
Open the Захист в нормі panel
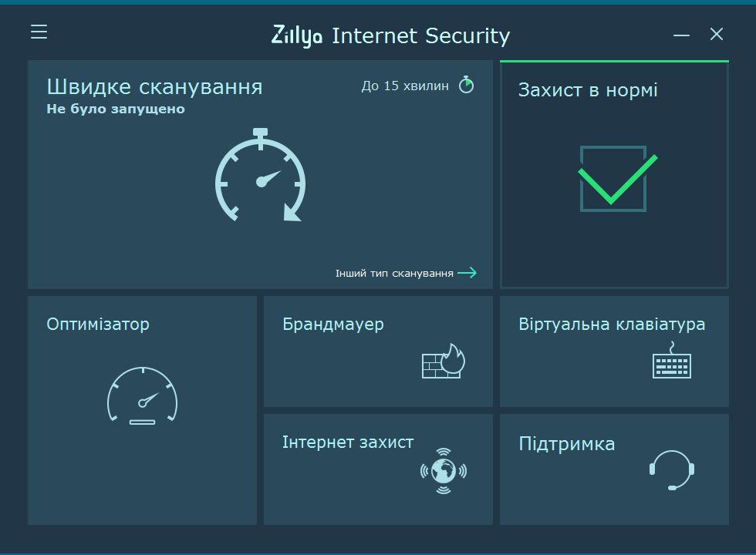pyautogui.click(x=614, y=174)
